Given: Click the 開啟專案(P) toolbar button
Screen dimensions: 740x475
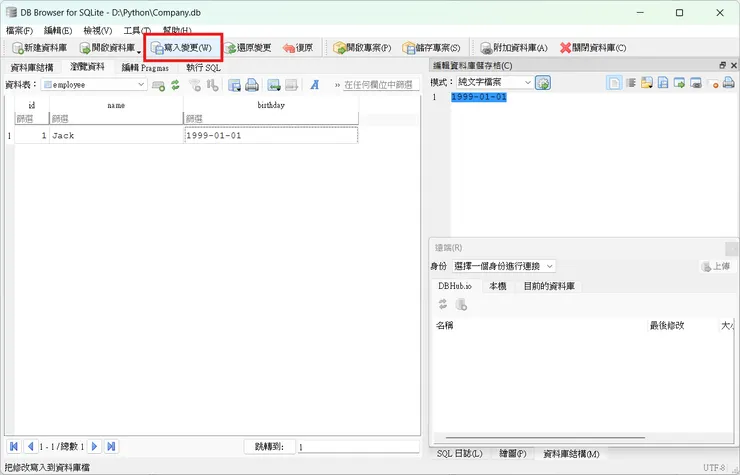Looking at the screenshot, I should coord(362,48).
